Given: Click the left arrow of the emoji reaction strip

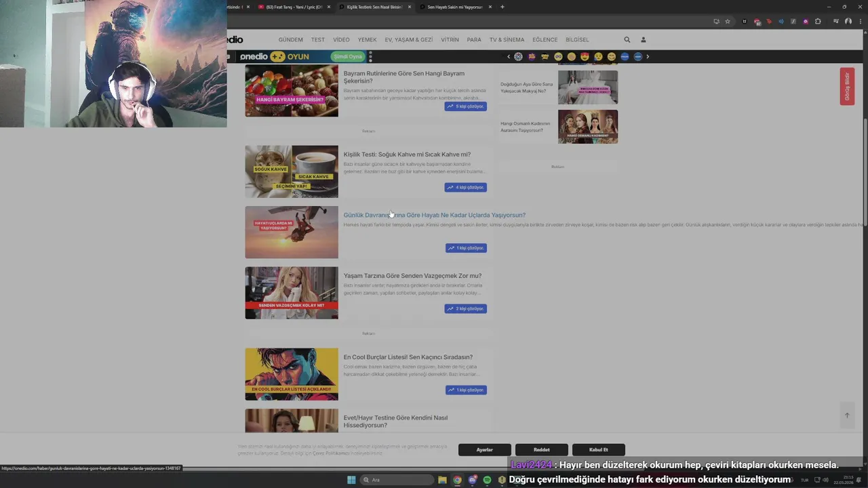Looking at the screenshot, I should tap(509, 57).
